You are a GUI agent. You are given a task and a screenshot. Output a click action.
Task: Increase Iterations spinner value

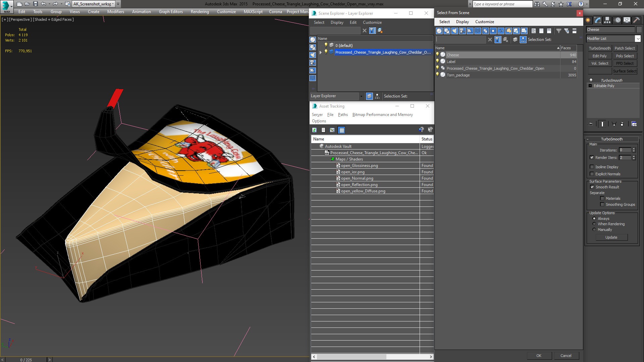pos(634,149)
